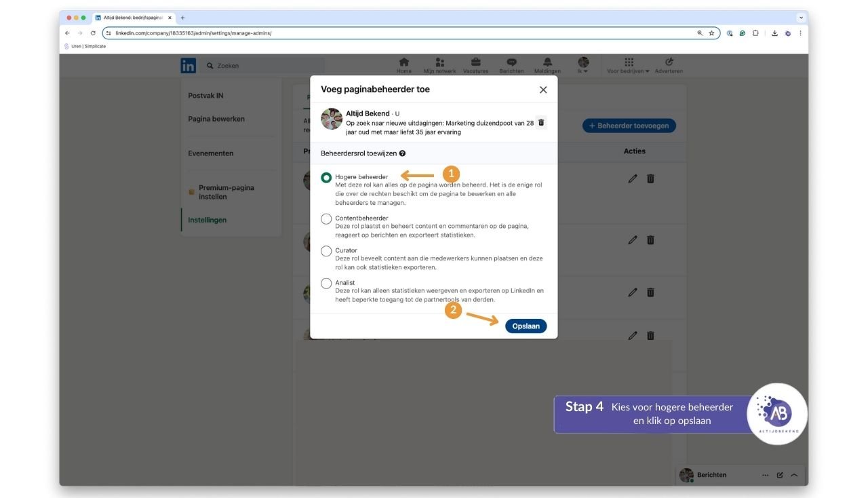The width and height of the screenshot is (868, 498).
Task: Open Pagina bewerken in the sidebar
Action: [216, 119]
